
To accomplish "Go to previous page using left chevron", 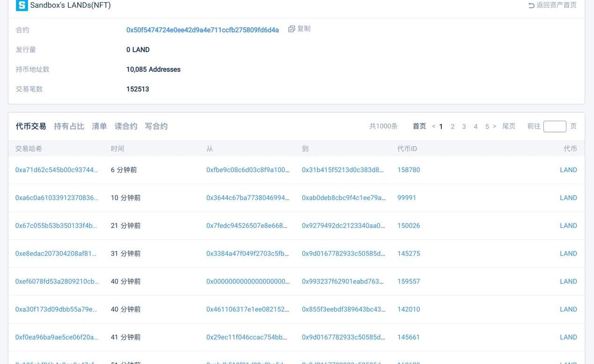I will point(433,126).
